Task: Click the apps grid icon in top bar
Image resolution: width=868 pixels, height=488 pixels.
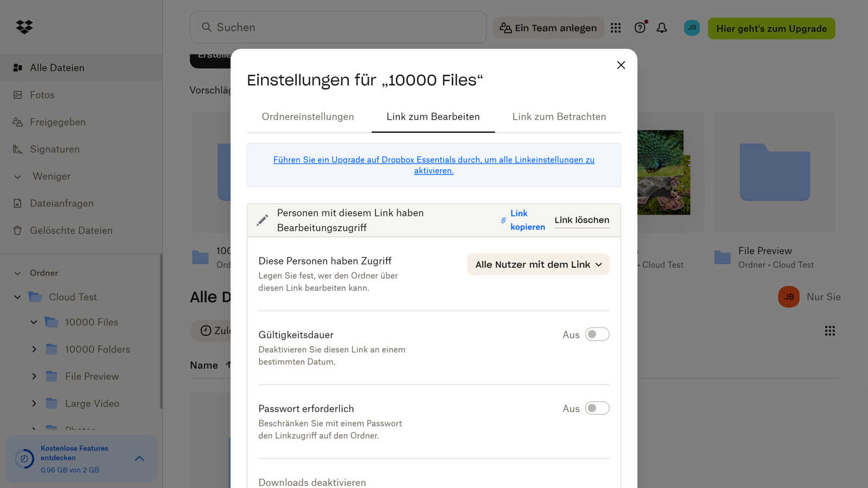Action: 615,27
